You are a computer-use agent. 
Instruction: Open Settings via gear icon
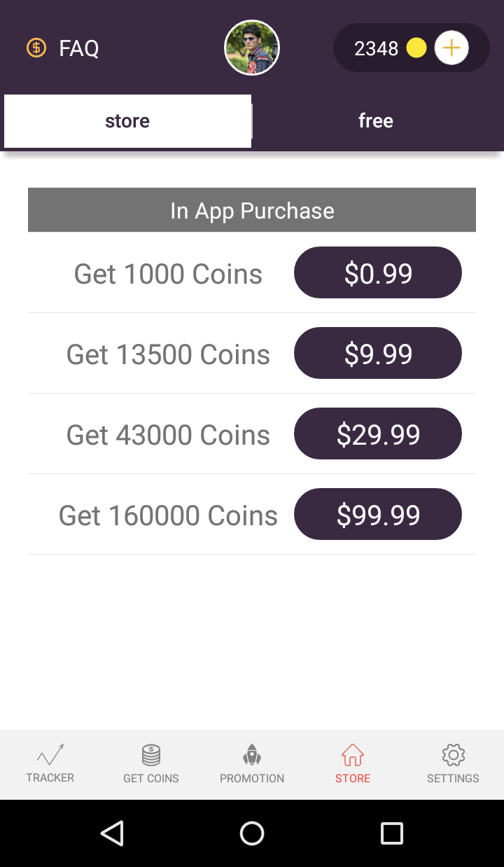tap(454, 764)
